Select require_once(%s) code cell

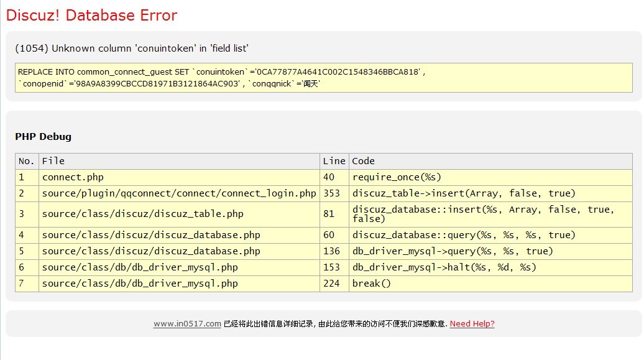point(491,178)
